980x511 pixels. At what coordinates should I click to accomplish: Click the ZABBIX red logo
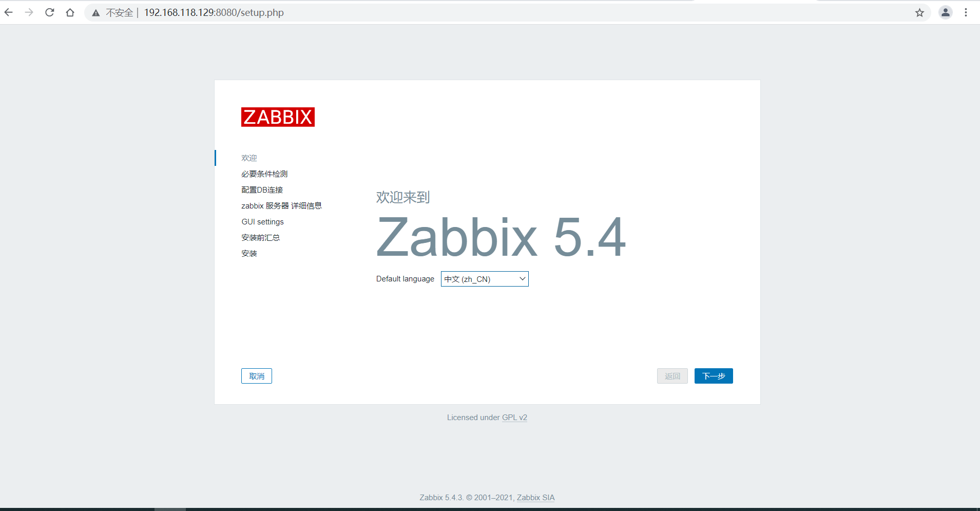click(x=278, y=117)
